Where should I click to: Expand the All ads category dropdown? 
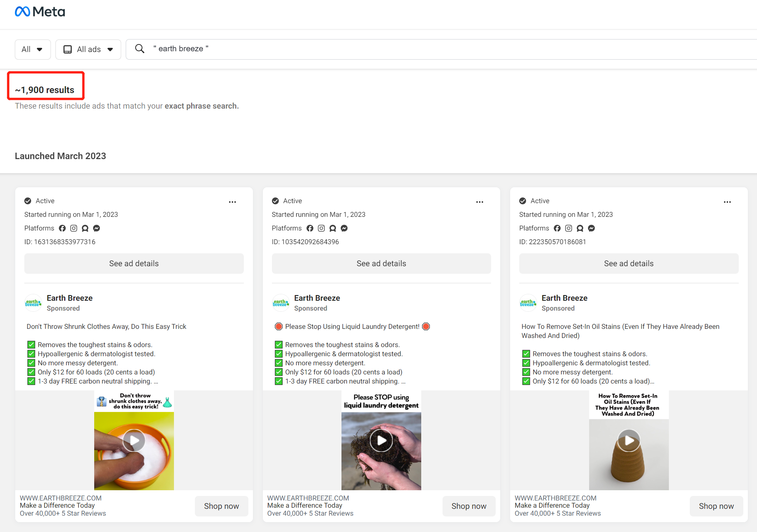coord(88,49)
